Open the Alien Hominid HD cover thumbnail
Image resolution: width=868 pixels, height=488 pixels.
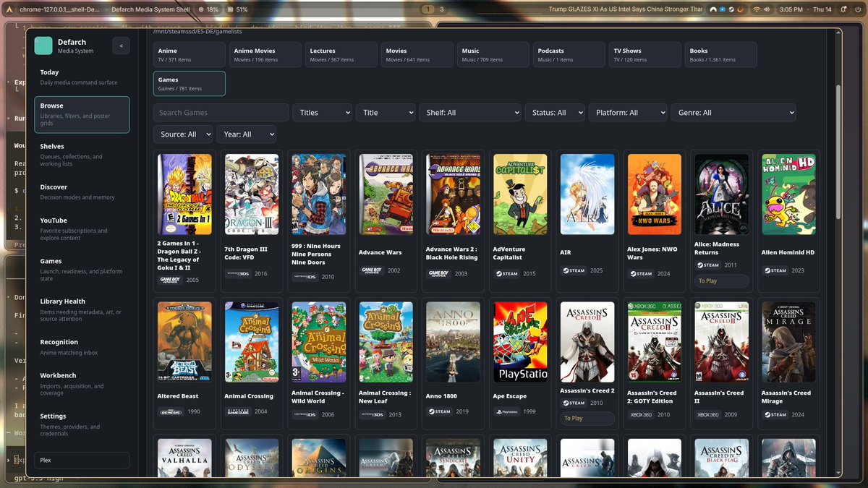(788, 194)
